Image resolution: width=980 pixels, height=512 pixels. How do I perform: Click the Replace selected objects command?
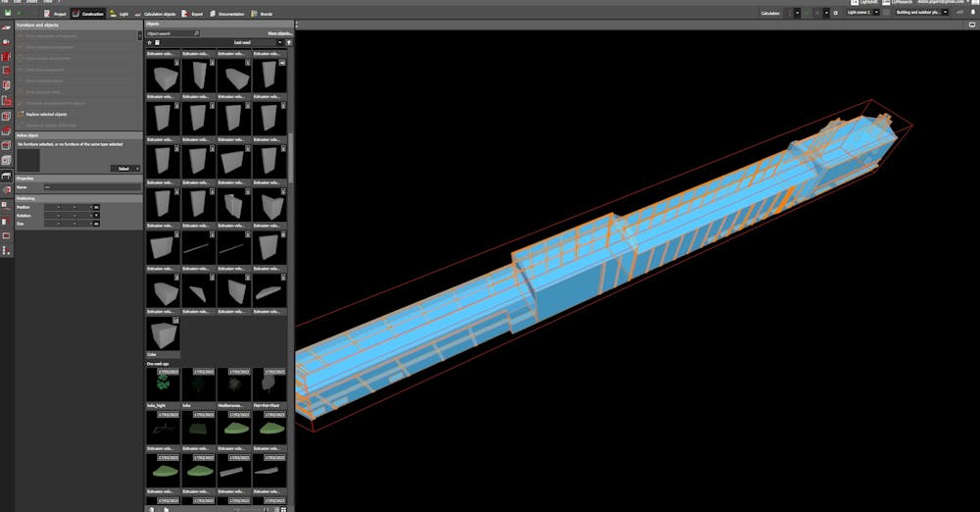[46, 115]
